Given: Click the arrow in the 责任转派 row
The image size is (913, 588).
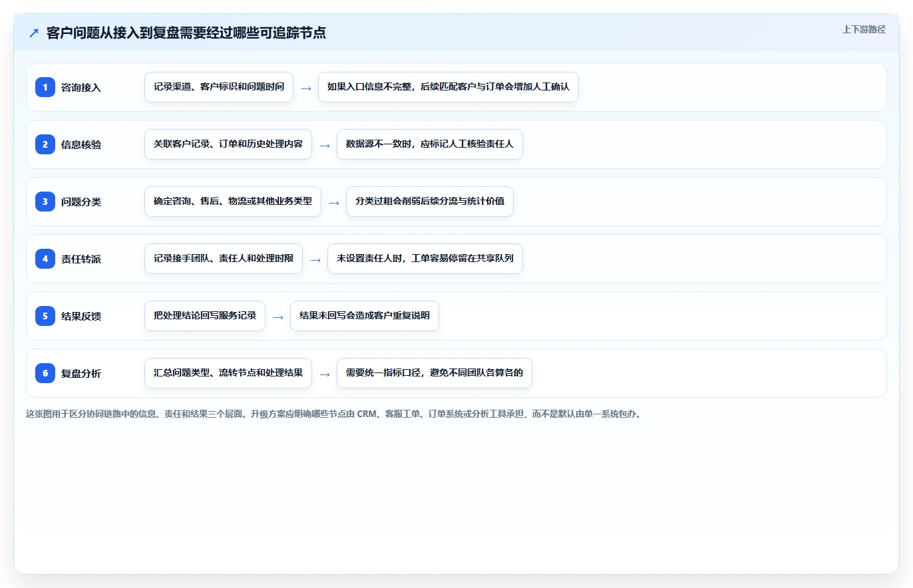Looking at the screenshot, I should click(315, 259).
